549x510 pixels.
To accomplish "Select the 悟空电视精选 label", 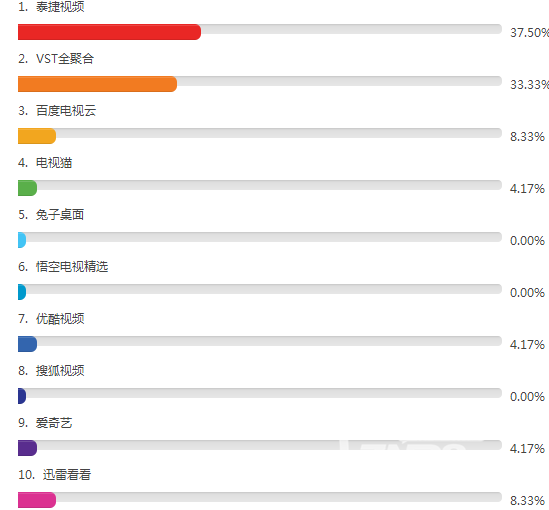I will point(72,267).
